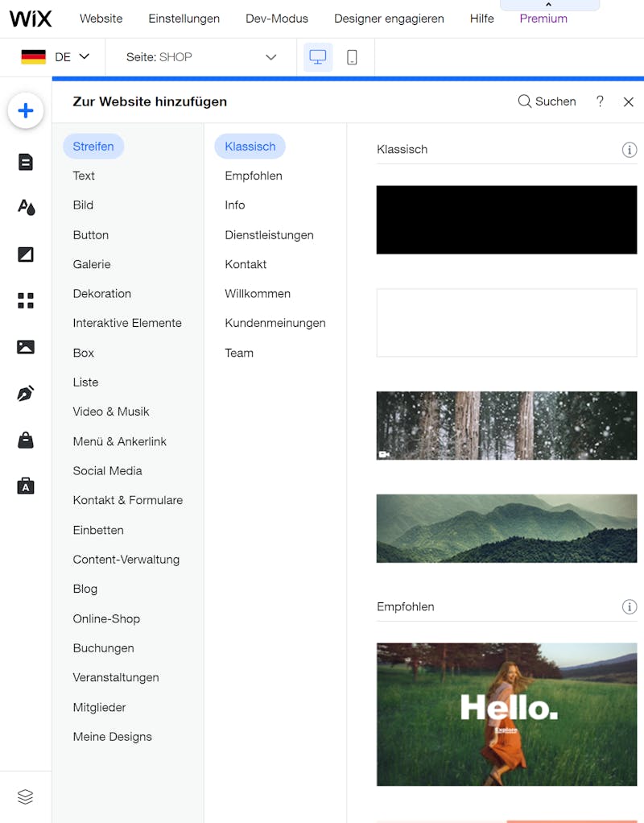Click info icon next to Empfohlen heading
This screenshot has height=823, width=644.
click(x=630, y=606)
